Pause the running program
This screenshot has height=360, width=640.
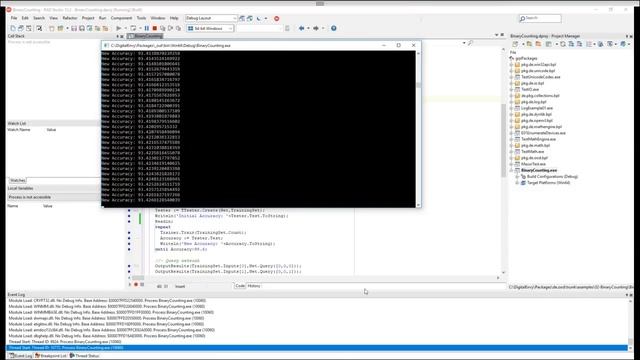(x=147, y=28)
